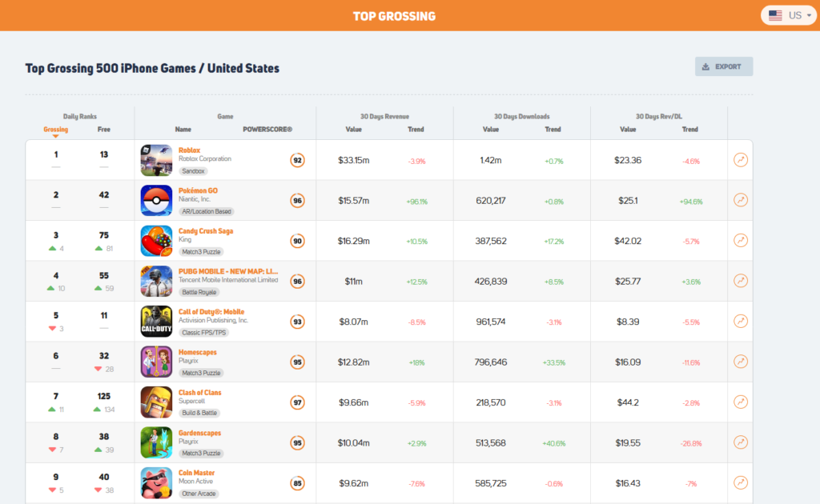The image size is (820, 504).
Task: Click the AR/Location Based genre tag
Action: (x=207, y=211)
